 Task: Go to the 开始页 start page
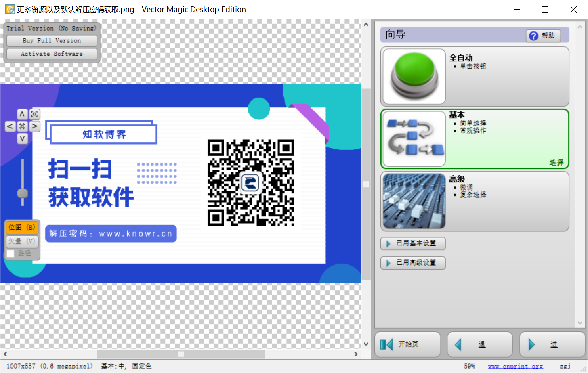coord(407,344)
